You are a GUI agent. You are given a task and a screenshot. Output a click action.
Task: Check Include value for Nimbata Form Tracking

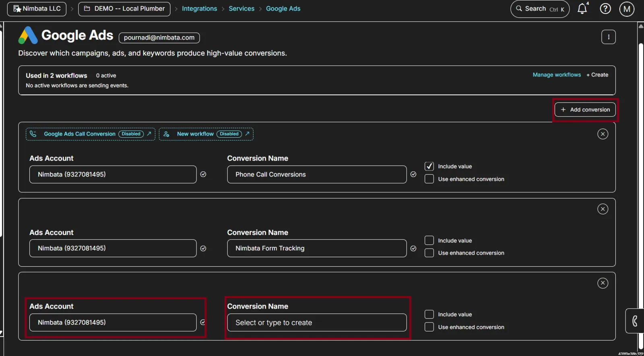coord(429,240)
